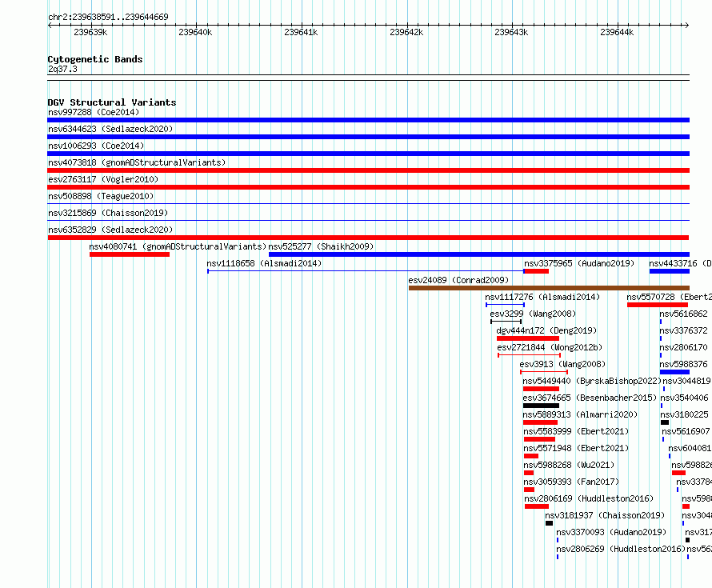The height and width of the screenshot is (588, 712).
Task: Click the chr2:239638591..239644669 coordinates text
Action: pos(108,17)
